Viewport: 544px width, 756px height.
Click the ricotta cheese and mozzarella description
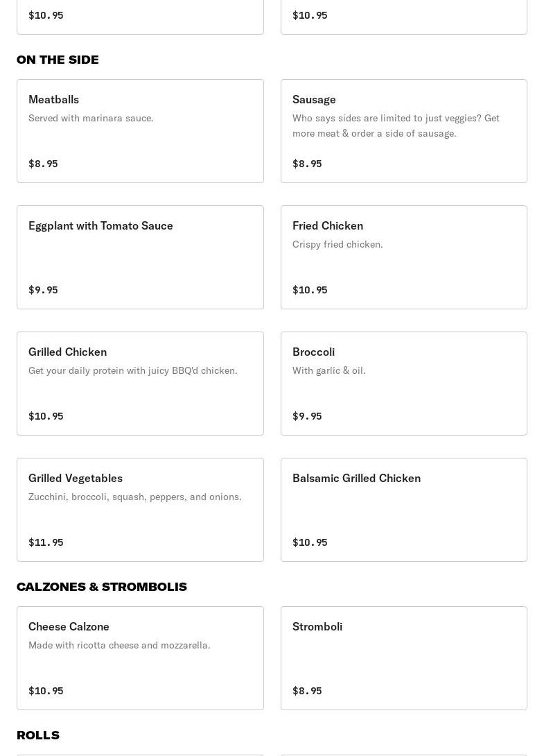(119, 645)
